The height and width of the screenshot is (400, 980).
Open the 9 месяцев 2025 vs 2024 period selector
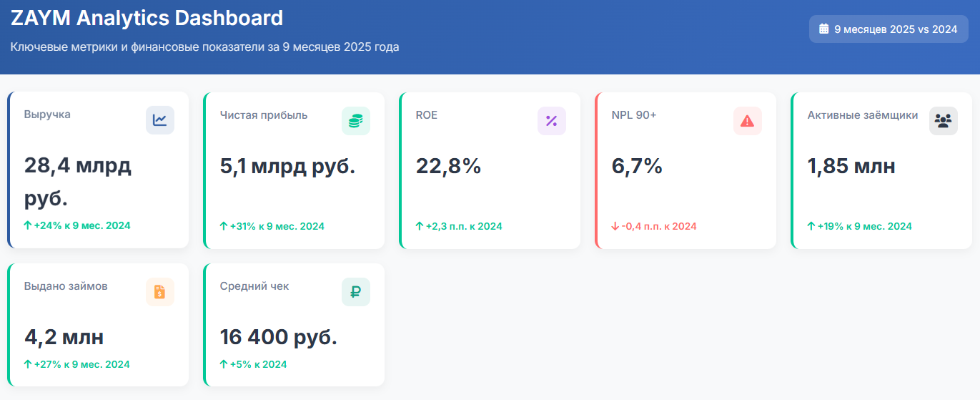pos(889,29)
